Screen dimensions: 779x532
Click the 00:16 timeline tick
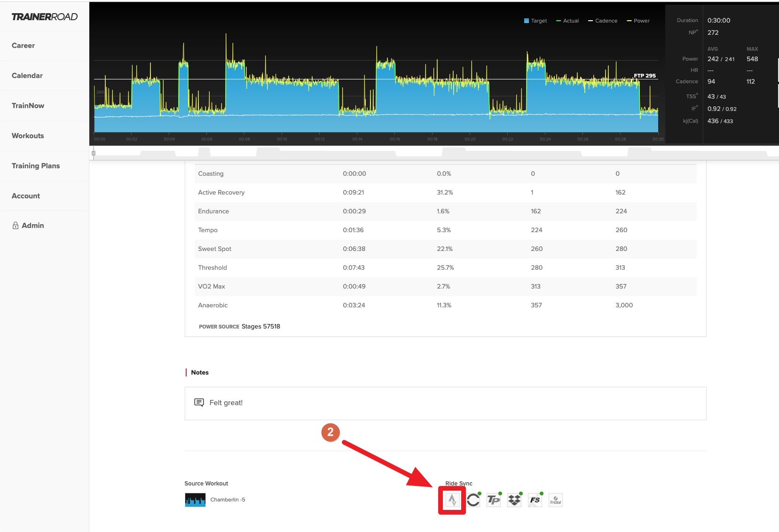pos(395,139)
